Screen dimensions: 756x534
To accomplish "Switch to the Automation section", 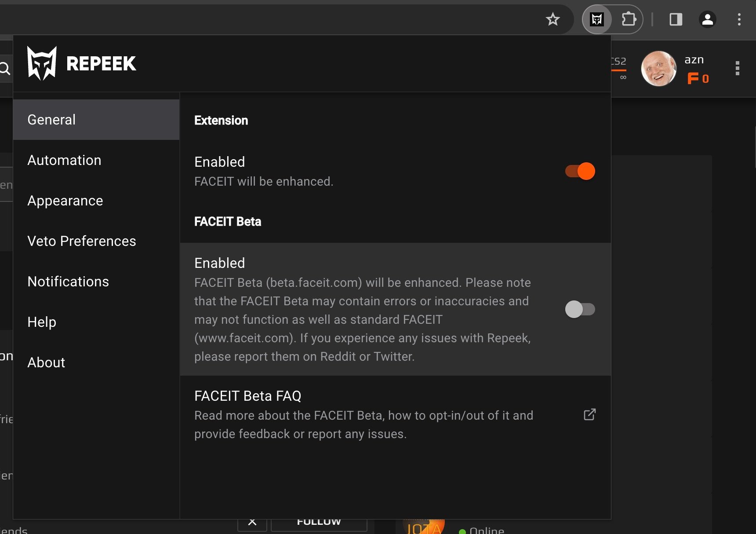I will point(64,160).
